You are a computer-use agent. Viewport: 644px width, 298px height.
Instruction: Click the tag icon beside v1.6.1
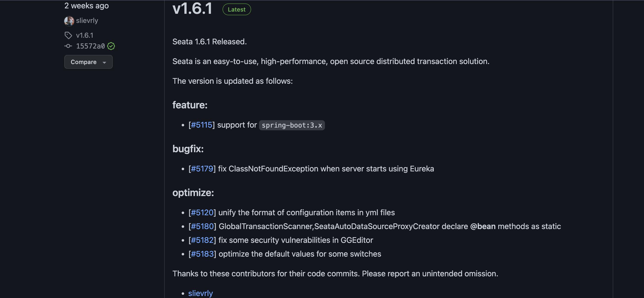point(68,35)
